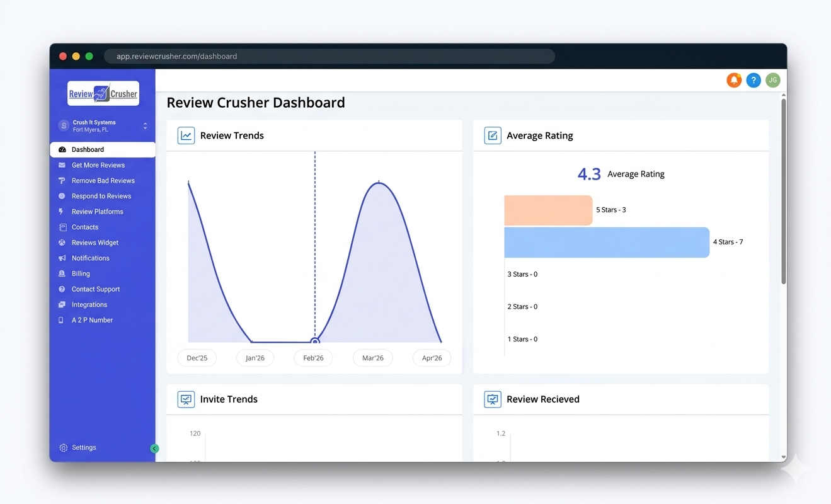Viewport: 831px width, 504px height.
Task: Click the Integrations icon
Action: coord(62,305)
